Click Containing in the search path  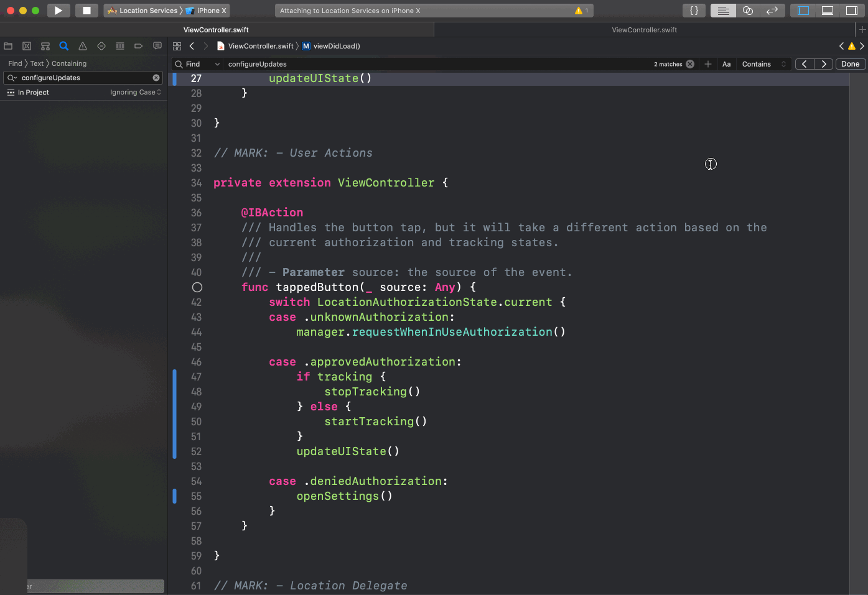click(x=69, y=63)
